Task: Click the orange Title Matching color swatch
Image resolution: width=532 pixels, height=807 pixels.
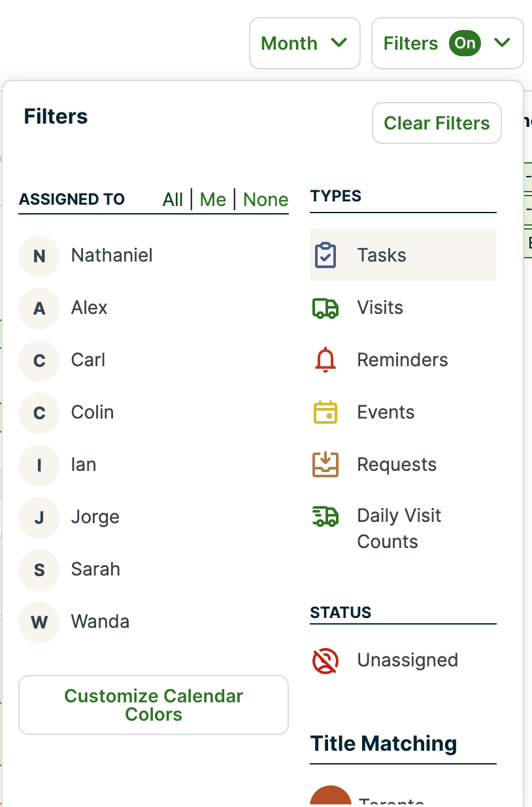Action: (331, 798)
